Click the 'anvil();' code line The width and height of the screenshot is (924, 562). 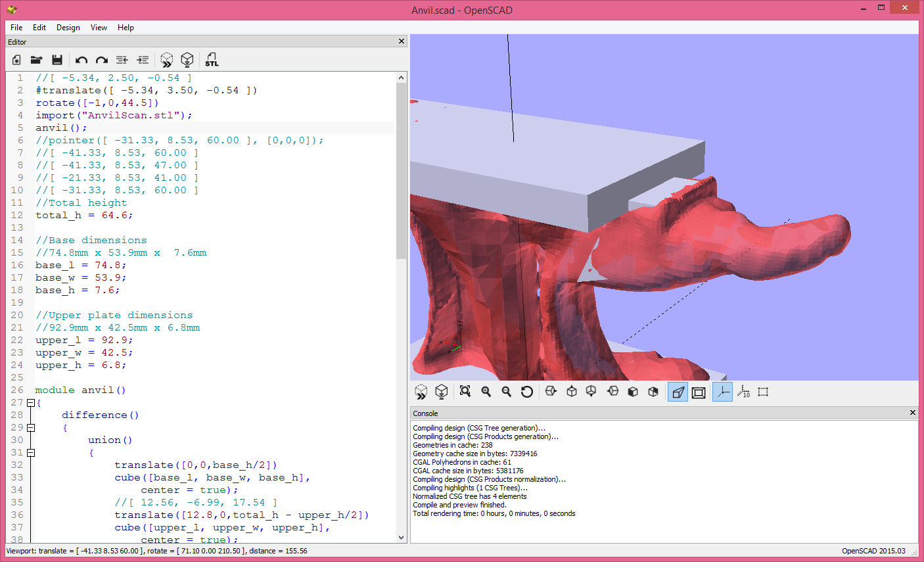[x=61, y=128]
